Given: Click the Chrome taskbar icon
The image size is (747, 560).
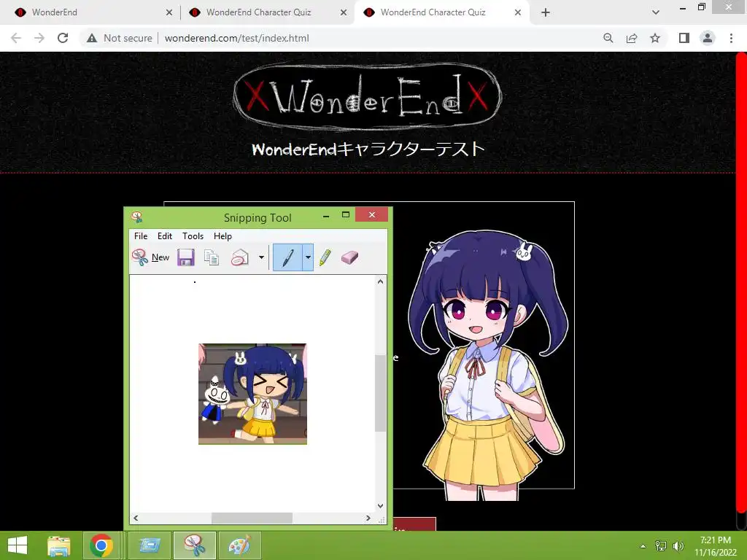Looking at the screenshot, I should click(101, 545).
